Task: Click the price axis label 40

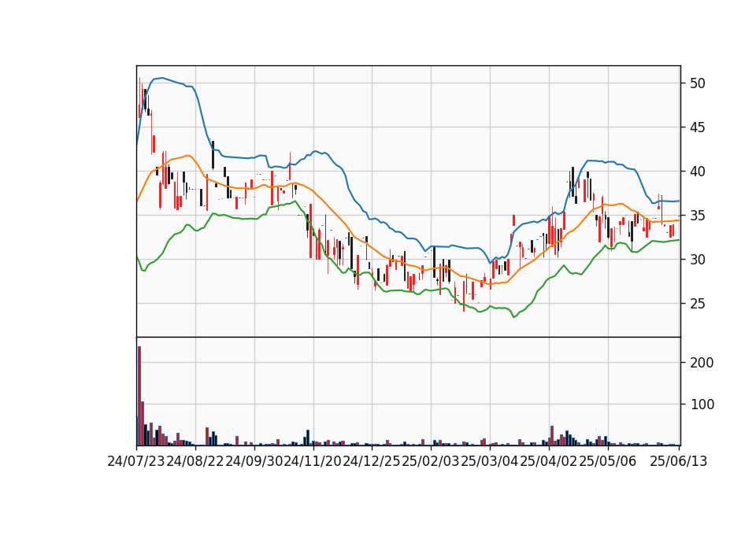Action: click(697, 172)
